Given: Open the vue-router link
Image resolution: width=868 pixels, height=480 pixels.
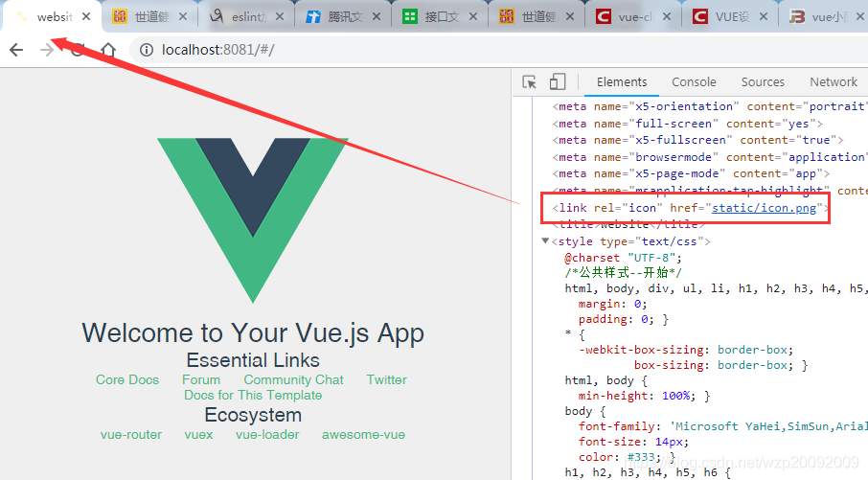Looking at the screenshot, I should coord(131,435).
